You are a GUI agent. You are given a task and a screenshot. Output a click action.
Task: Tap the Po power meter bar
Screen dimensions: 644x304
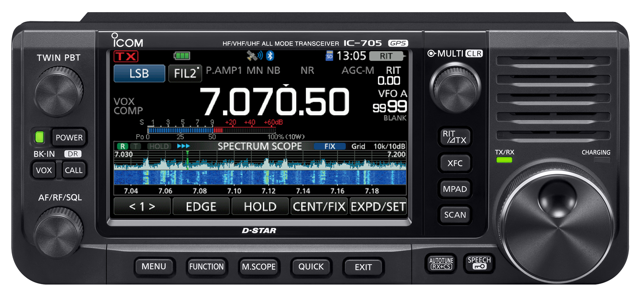(205, 130)
